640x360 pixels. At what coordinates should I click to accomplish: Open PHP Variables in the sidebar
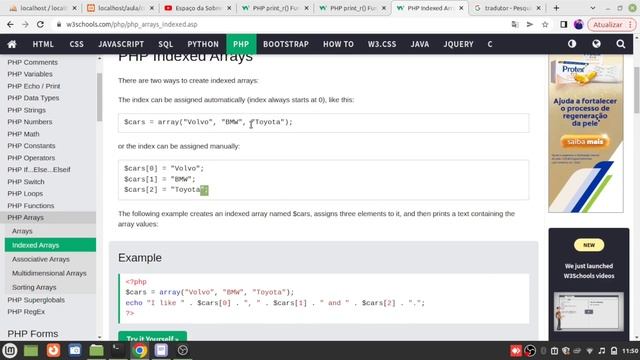point(30,74)
